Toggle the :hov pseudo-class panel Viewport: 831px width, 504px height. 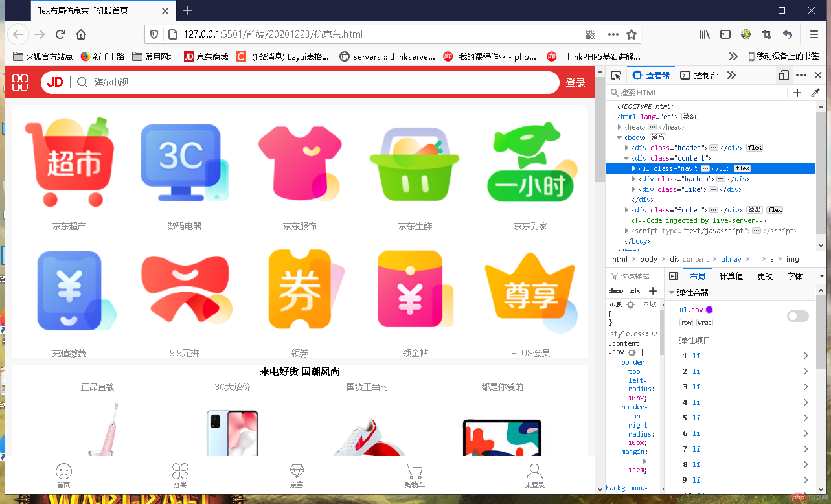[x=616, y=291]
